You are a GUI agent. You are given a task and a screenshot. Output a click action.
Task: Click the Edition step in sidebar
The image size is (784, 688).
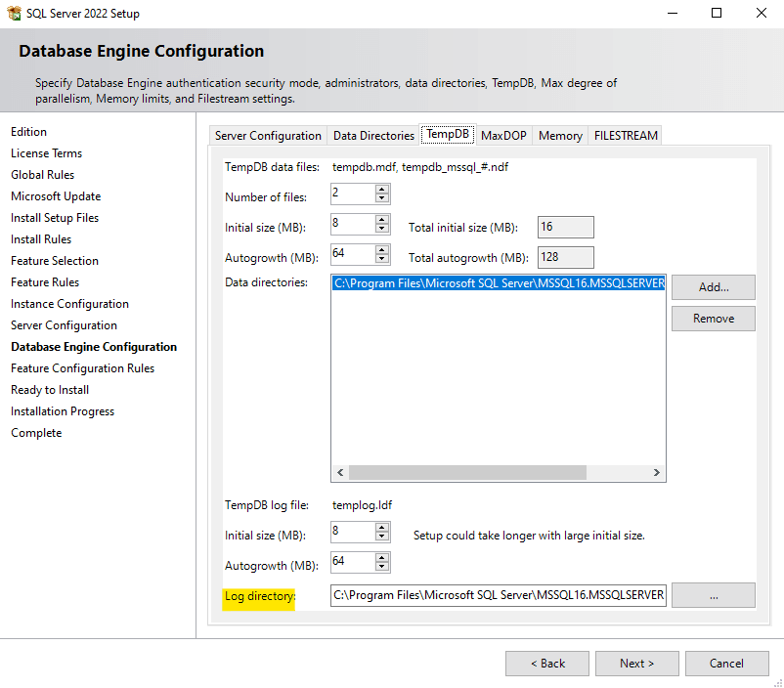coord(29,132)
